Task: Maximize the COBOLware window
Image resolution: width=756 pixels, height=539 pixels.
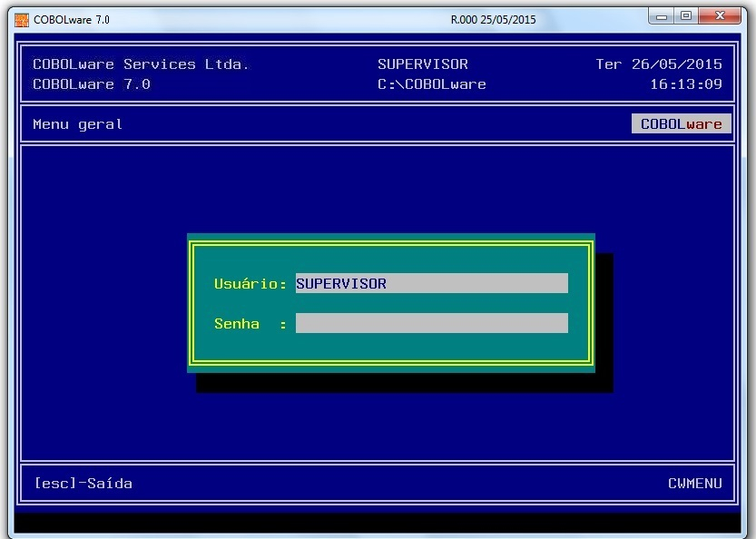Action: [686, 16]
